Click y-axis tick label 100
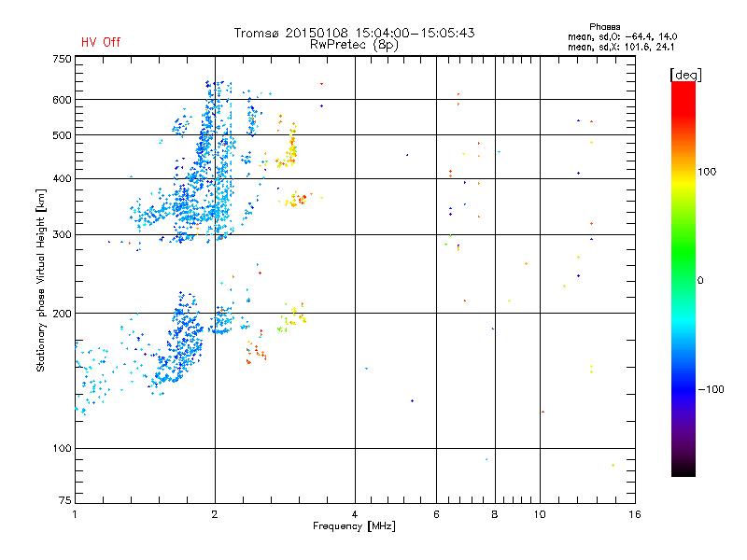Viewport: 747px width, 560px height. [62, 448]
